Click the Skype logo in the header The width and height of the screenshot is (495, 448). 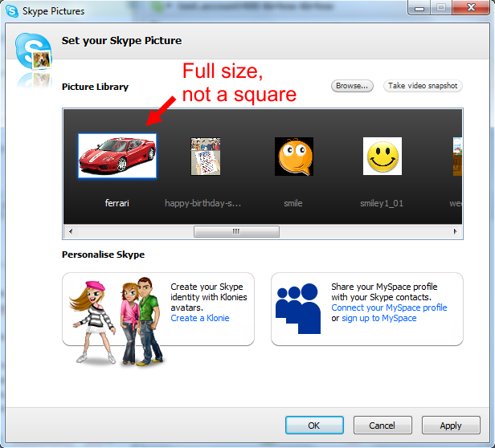[x=33, y=51]
